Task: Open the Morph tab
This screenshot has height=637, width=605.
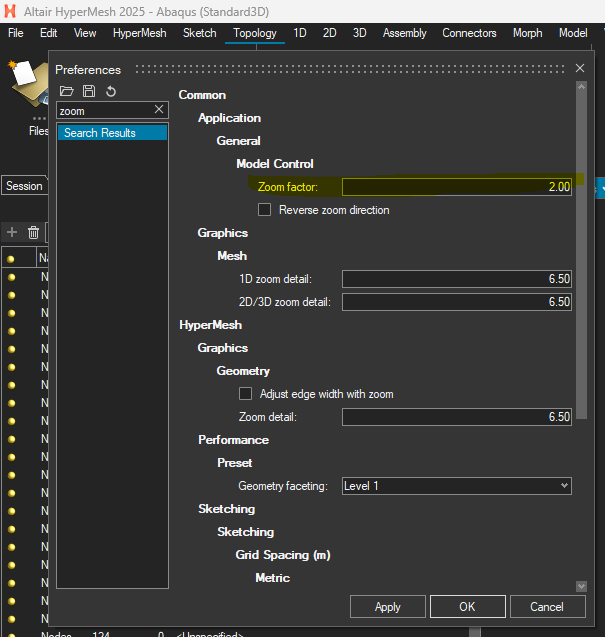Action: pyautogui.click(x=527, y=33)
